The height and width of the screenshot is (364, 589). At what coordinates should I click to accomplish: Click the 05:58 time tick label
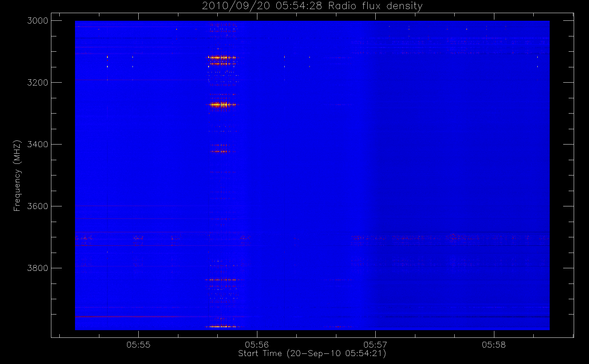(x=494, y=345)
